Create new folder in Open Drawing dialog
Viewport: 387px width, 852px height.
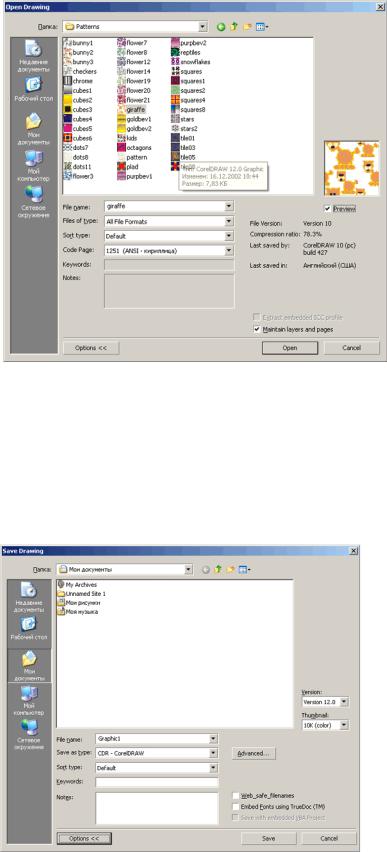click(x=247, y=26)
